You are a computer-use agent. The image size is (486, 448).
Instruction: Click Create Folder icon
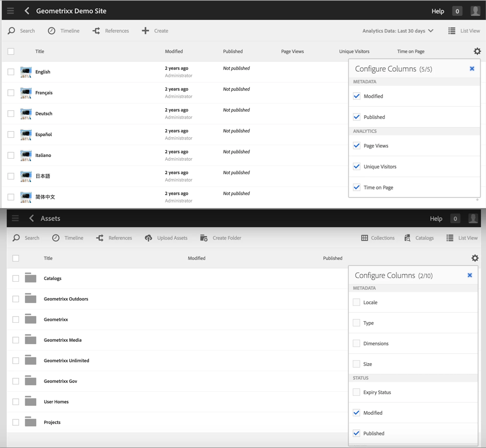coord(204,238)
